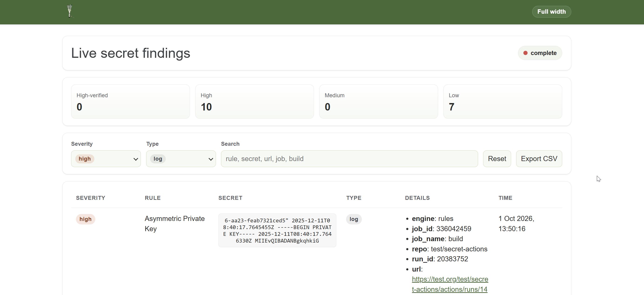644x295 pixels.
Task: Click the high severity badge in the table row
Action: pyautogui.click(x=86, y=219)
